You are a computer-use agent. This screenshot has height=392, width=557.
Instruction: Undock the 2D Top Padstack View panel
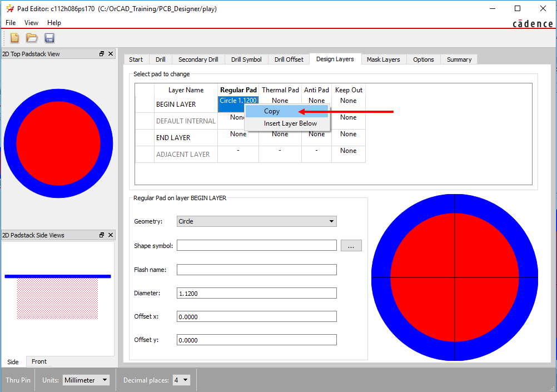[102, 54]
